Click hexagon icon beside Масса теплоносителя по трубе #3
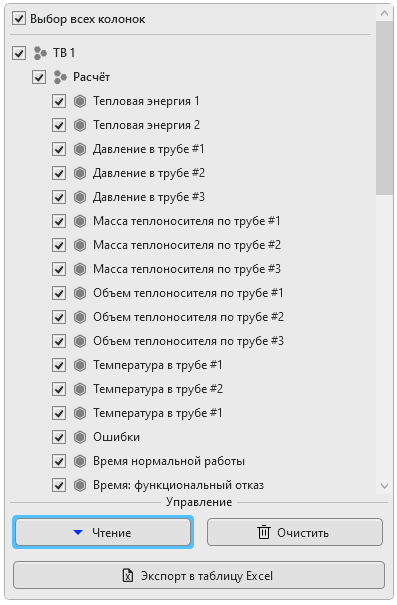This screenshot has width=397, height=605. pyautogui.click(x=80, y=269)
